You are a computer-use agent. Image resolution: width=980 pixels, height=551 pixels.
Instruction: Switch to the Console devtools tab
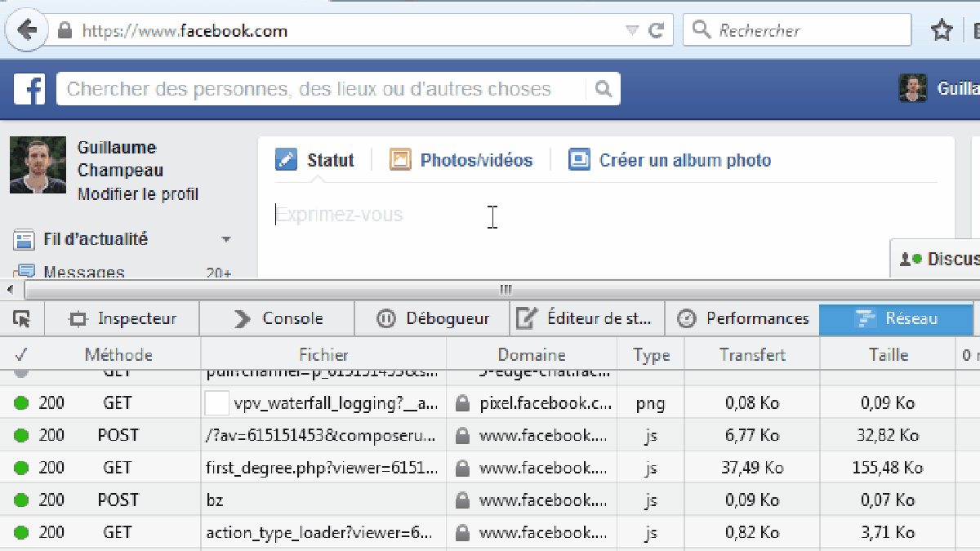[x=278, y=318]
